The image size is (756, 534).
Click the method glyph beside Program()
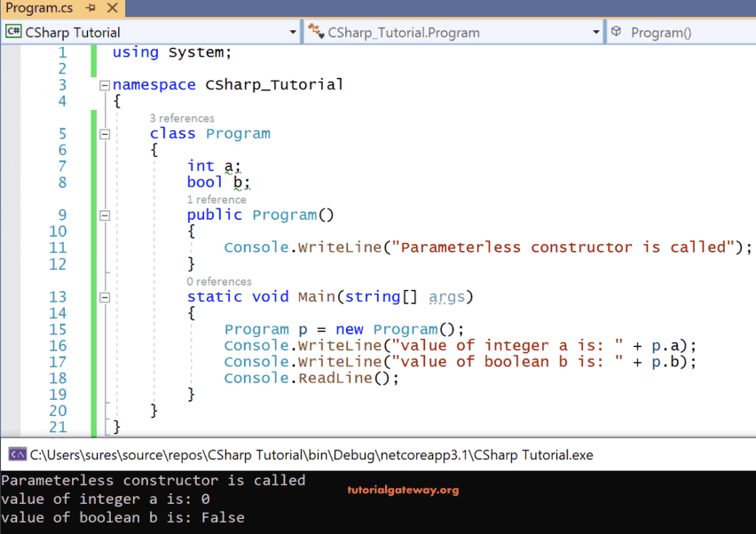(616, 30)
